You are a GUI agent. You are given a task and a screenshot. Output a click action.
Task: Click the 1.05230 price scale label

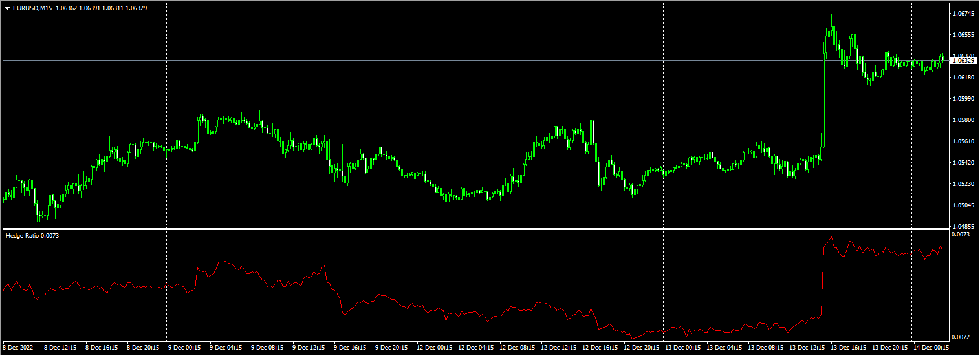(964, 183)
